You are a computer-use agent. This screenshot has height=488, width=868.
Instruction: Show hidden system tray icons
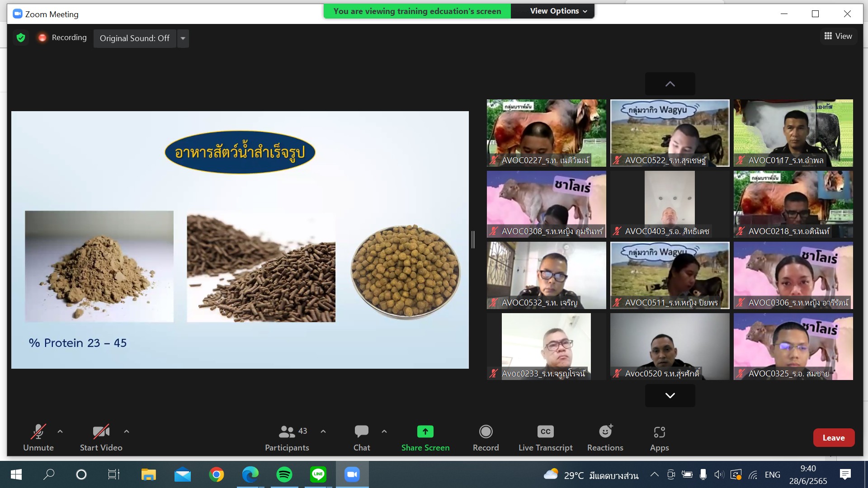654,474
